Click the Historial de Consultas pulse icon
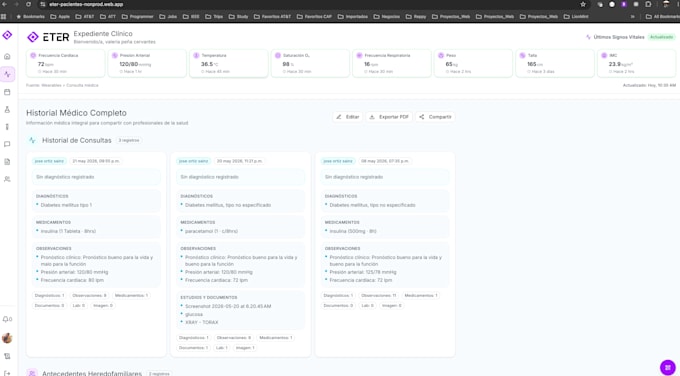 33,141
